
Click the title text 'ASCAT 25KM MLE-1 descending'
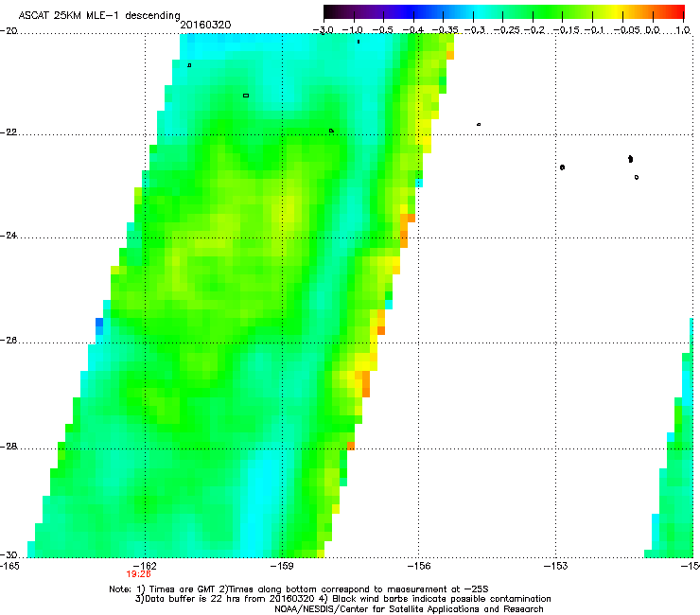[99, 15]
